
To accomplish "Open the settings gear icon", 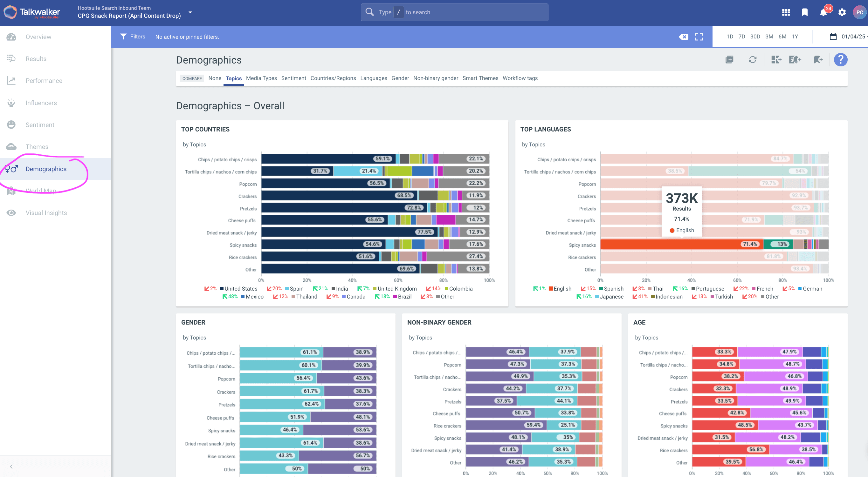I will click(842, 12).
